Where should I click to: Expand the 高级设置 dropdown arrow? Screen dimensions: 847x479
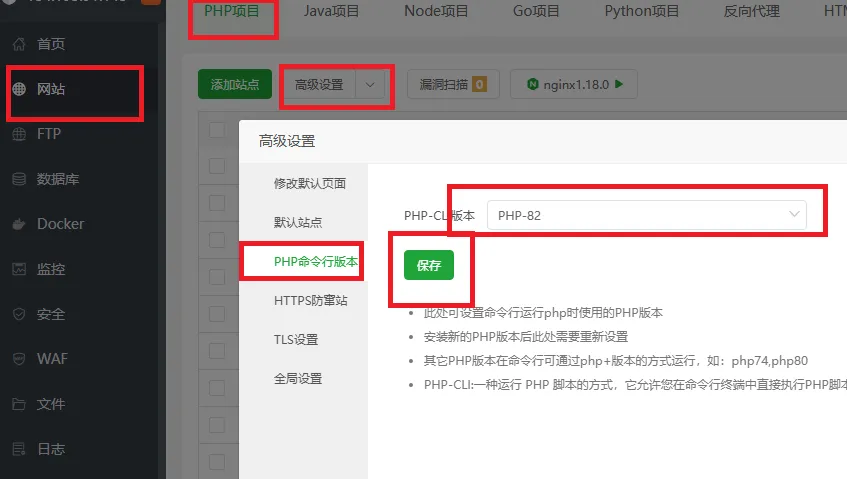tap(370, 84)
